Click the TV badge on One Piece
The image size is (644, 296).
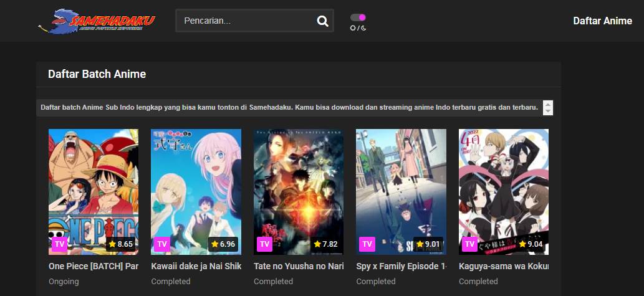(x=60, y=244)
